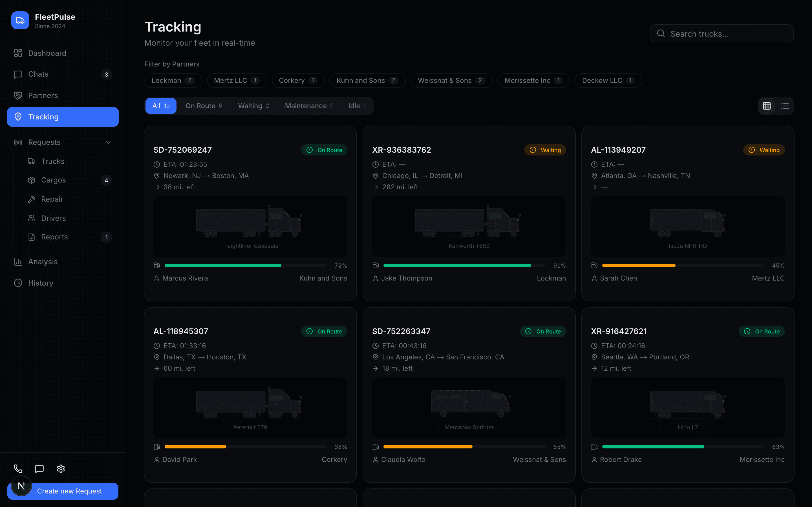Image resolution: width=812 pixels, height=507 pixels.
Task: Open settings gear icon
Action: click(x=61, y=468)
